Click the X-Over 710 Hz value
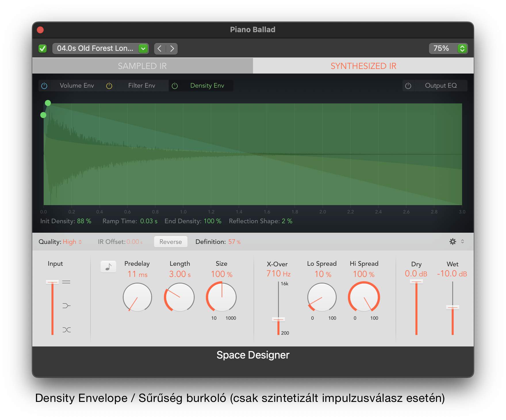Screen dimensions: 506x420 tap(278, 274)
